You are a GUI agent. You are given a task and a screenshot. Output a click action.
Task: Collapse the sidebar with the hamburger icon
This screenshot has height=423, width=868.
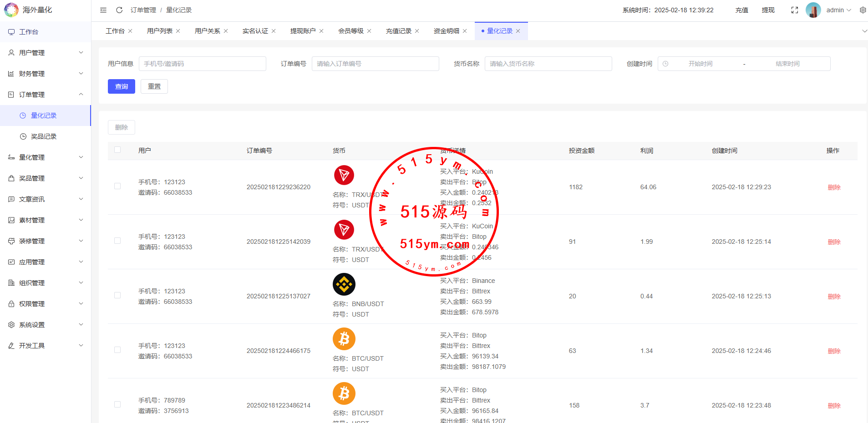(x=103, y=10)
